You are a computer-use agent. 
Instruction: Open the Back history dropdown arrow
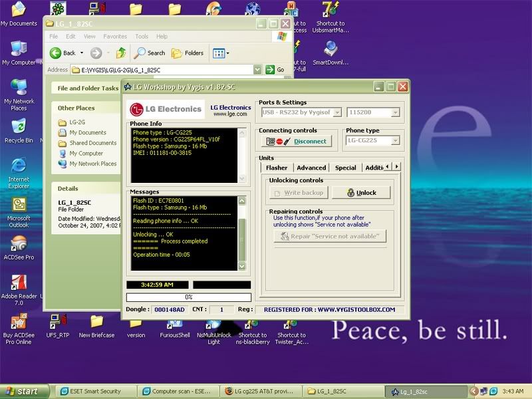pos(82,53)
